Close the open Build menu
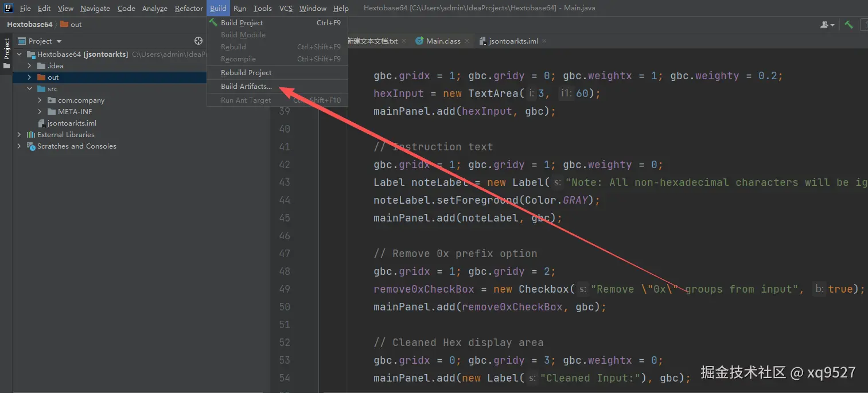Viewport: 868px width, 393px height. pos(218,8)
